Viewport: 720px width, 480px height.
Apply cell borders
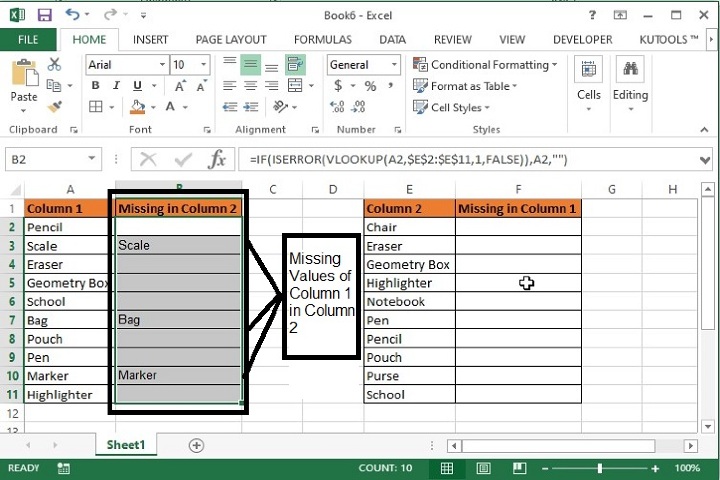pyautogui.click(x=96, y=107)
